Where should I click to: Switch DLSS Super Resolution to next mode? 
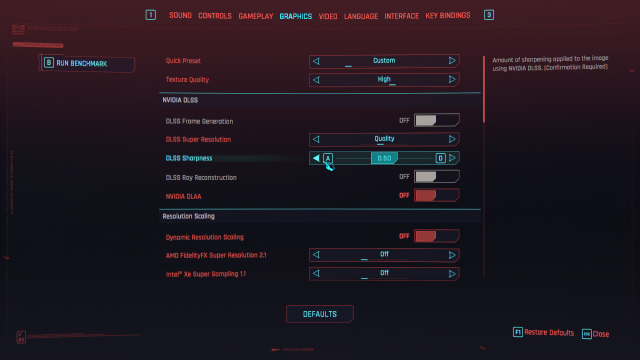[452, 139]
